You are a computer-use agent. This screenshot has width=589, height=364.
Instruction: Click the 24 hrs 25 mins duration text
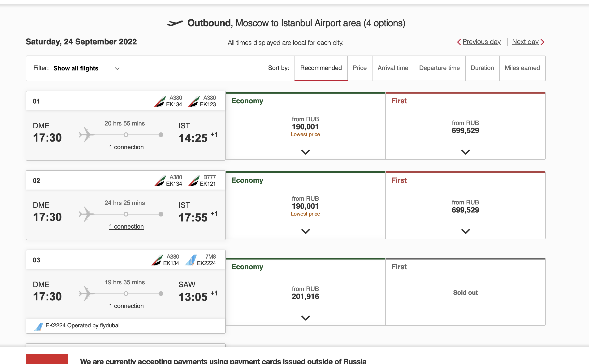click(x=125, y=203)
